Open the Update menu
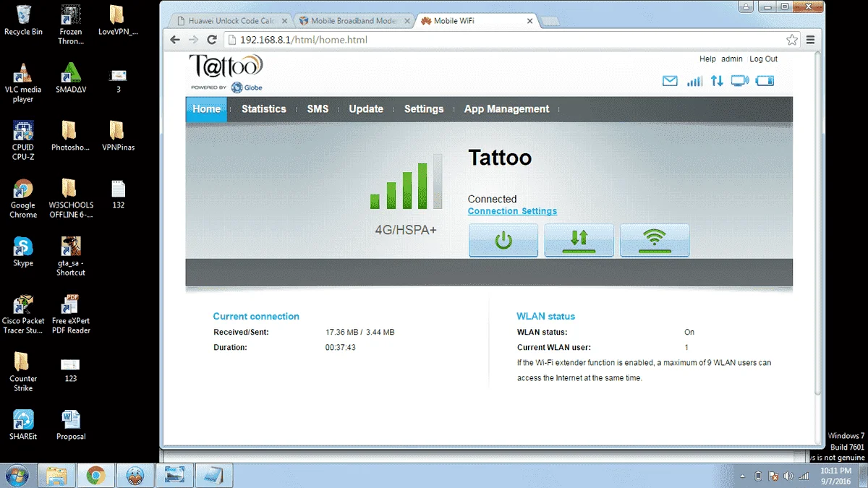 (366, 109)
